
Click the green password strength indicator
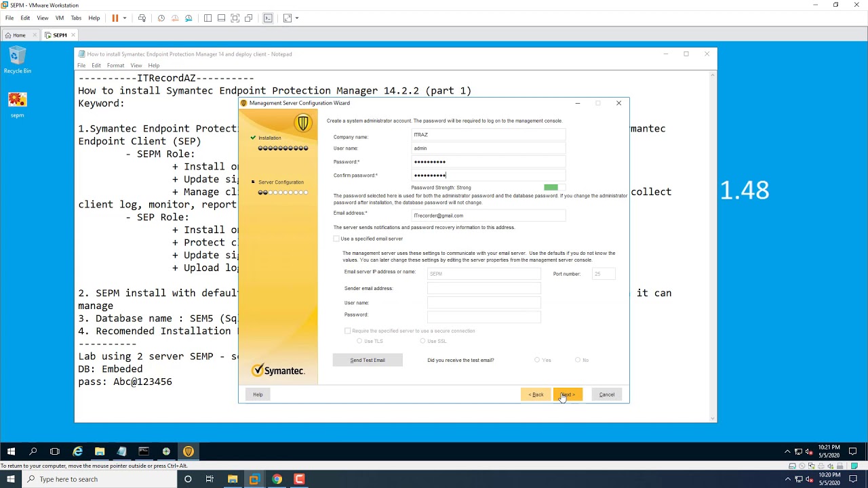click(551, 188)
